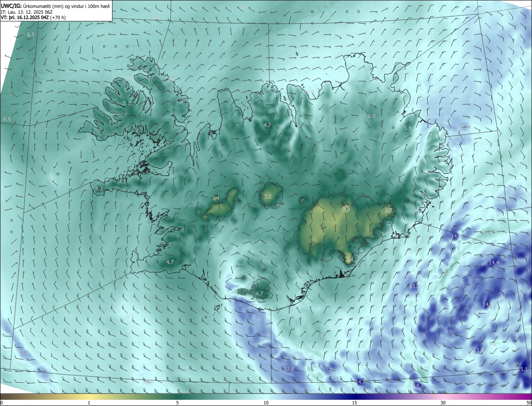532x406 pixels.
Task: Click the 6.5 precipitation value label
Action: [x=31, y=35]
